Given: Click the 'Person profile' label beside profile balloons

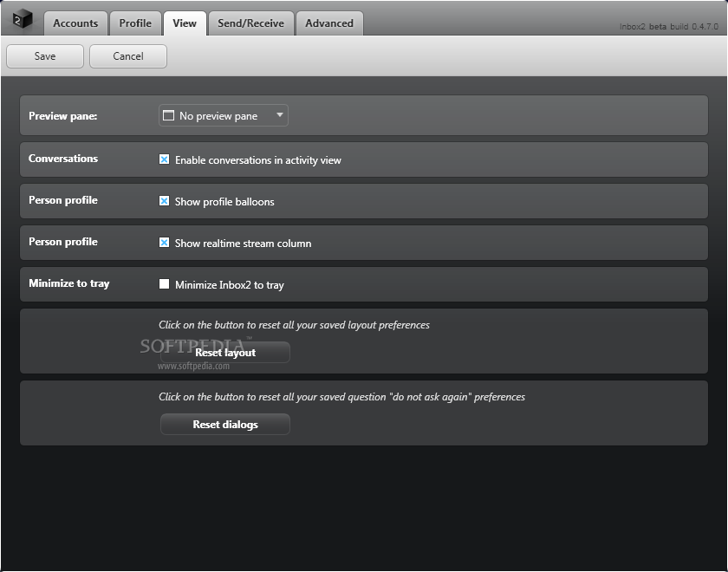Looking at the screenshot, I should point(63,200).
